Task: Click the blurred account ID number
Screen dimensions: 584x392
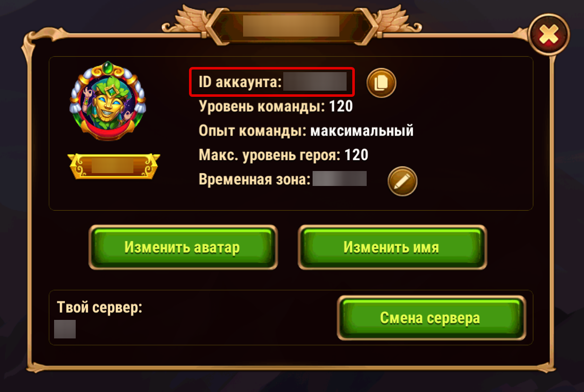Action: point(315,81)
